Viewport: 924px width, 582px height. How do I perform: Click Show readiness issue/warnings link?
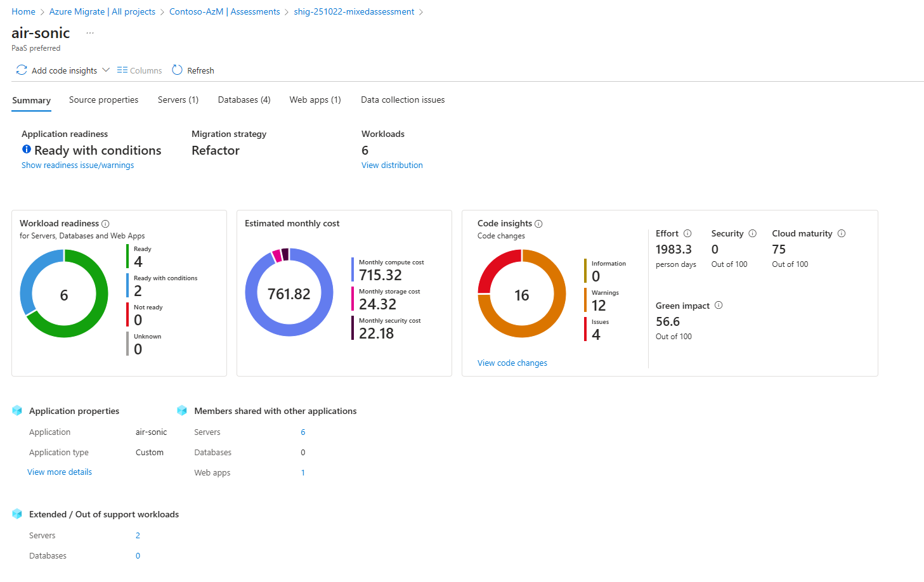click(x=77, y=165)
